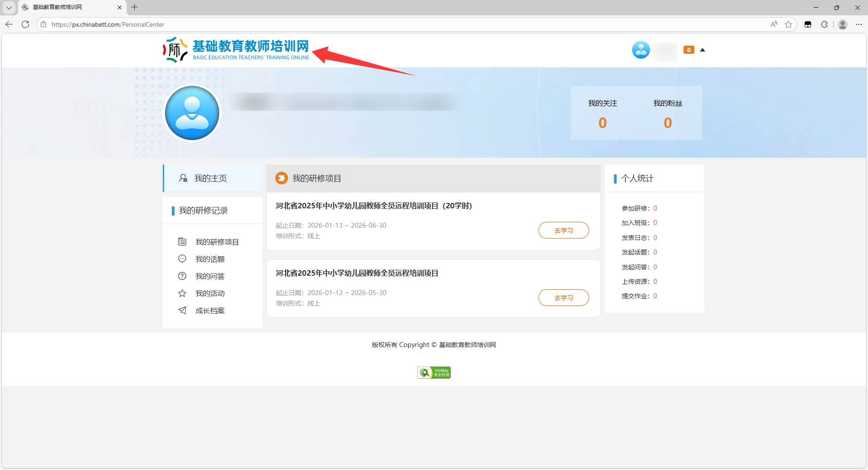
Task: Expand the user menu arrow in the header
Action: 703,50
